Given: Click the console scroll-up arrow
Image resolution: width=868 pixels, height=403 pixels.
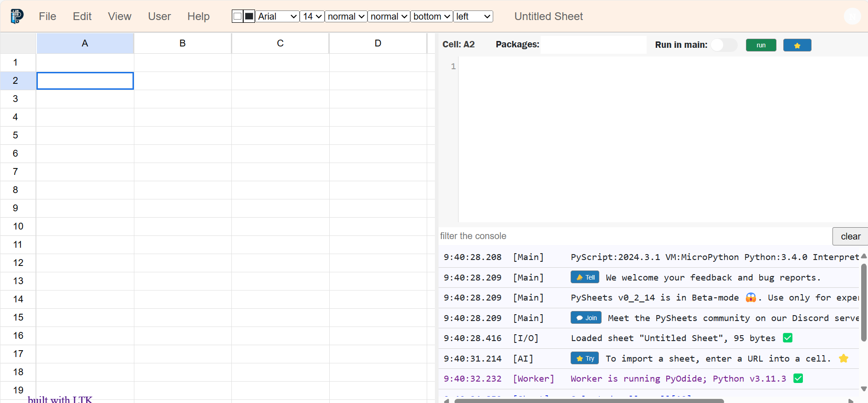Looking at the screenshot, I should (x=863, y=256).
